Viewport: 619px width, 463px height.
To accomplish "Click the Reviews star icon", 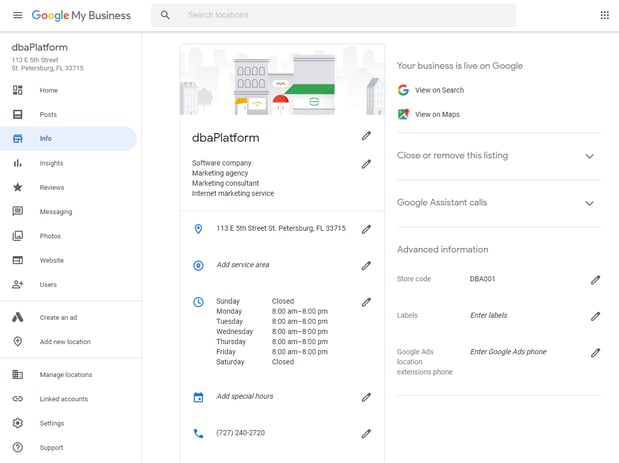I will point(17,187).
